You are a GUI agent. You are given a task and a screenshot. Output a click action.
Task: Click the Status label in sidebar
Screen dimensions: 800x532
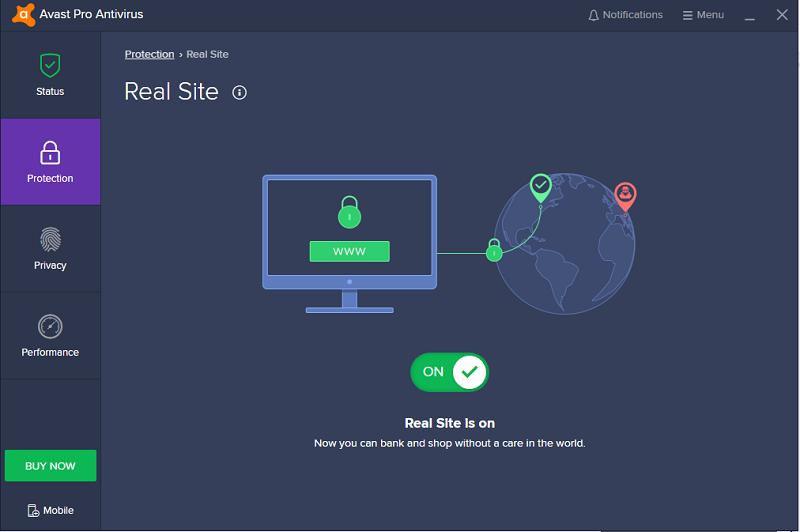pyautogui.click(x=50, y=91)
